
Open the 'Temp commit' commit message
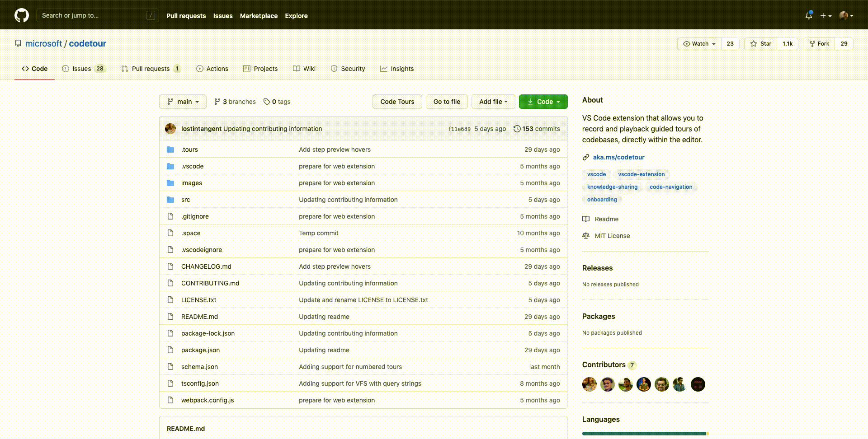pos(318,233)
